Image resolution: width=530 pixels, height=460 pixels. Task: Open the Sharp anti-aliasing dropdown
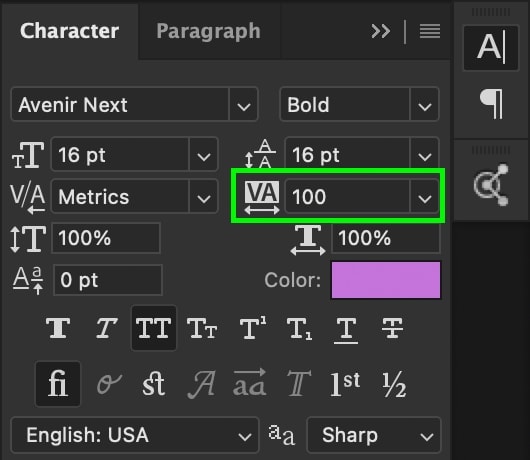[374, 435]
